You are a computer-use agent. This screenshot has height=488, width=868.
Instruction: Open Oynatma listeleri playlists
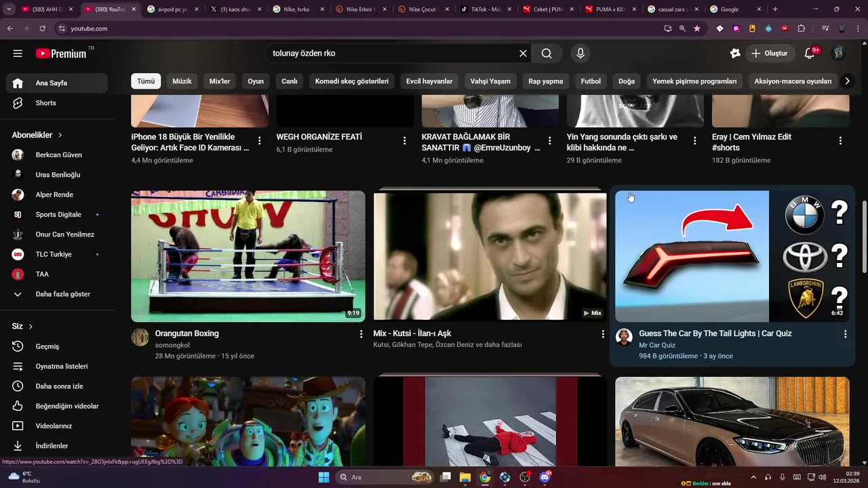click(57, 367)
